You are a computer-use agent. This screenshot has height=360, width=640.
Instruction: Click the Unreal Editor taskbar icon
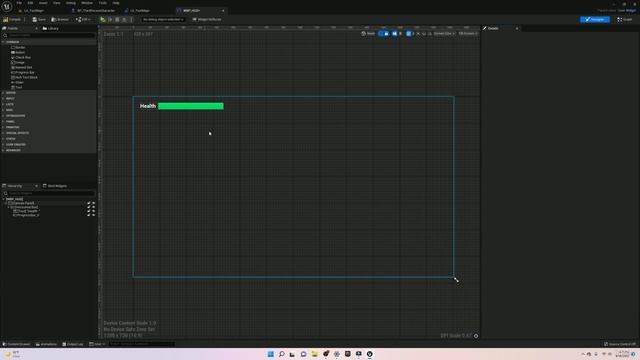[369, 354]
